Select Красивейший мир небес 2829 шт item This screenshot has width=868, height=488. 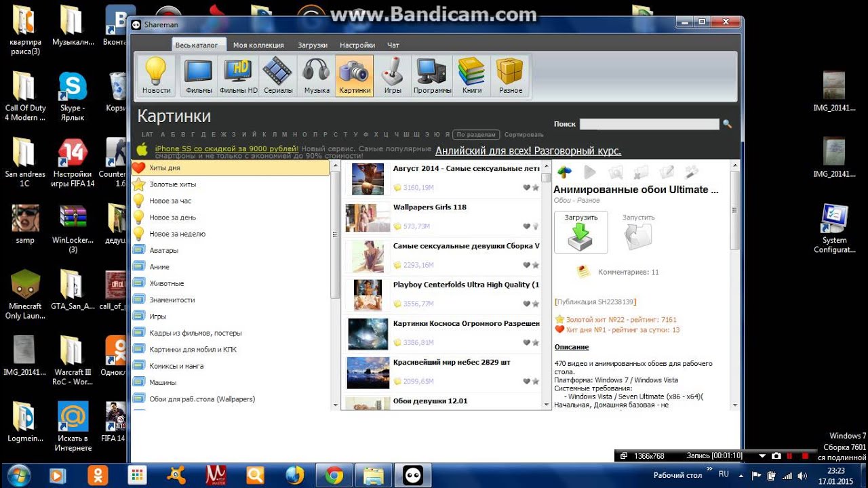pos(441,372)
